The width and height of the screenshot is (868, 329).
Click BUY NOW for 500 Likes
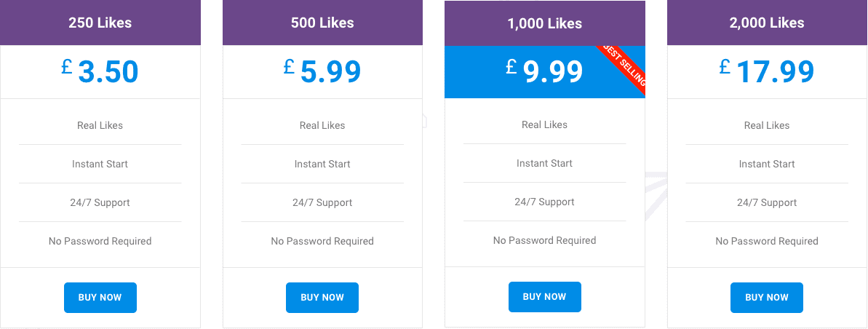tap(322, 298)
